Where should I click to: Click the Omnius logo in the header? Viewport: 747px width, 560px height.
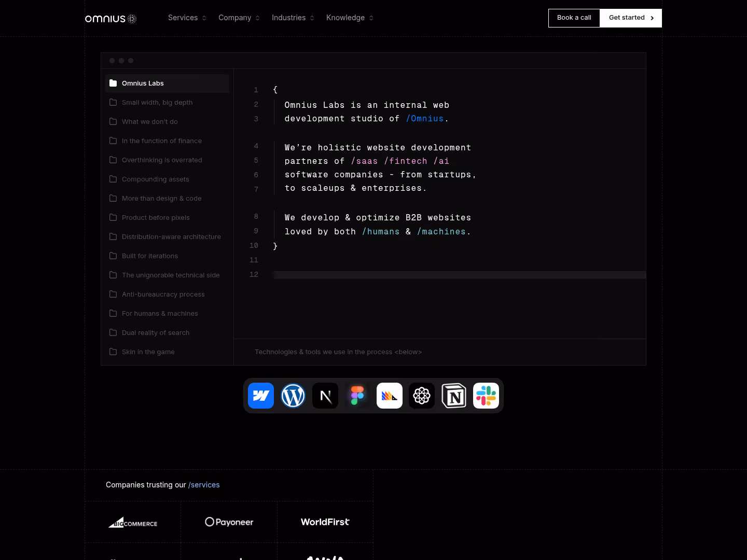110,18
